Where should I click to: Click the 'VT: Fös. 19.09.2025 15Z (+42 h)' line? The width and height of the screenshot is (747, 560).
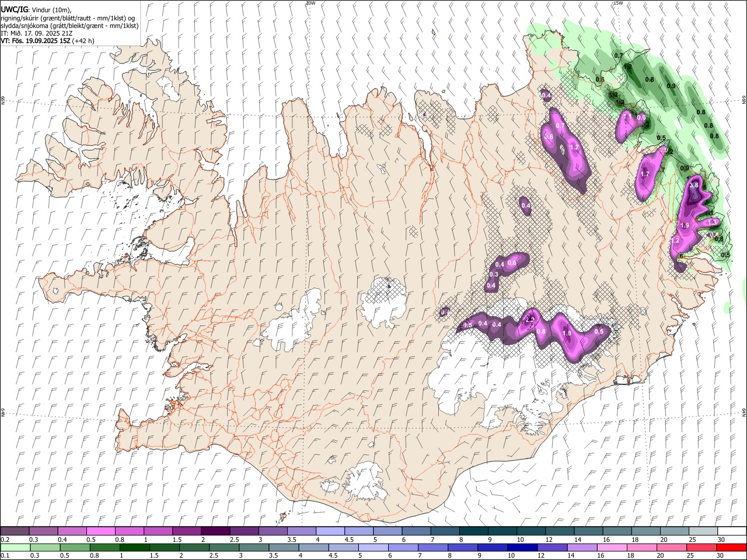[48, 41]
